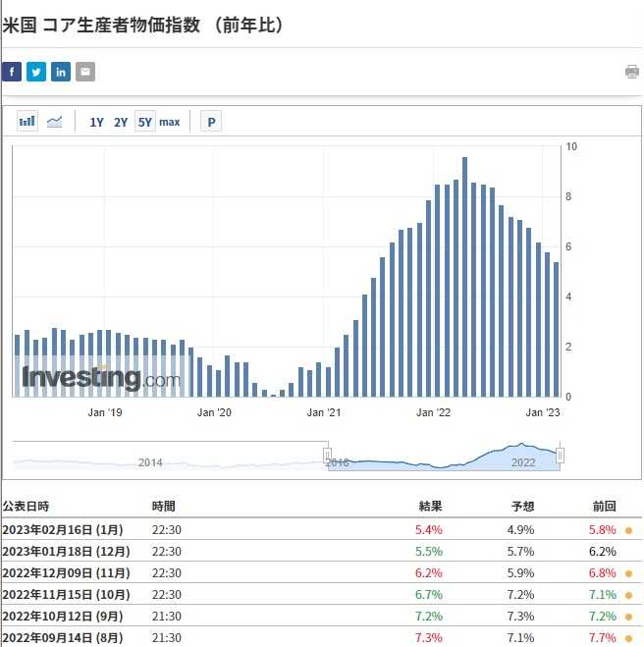Click the 公表日時 column header
The height and width of the screenshot is (647, 644).
26,507
